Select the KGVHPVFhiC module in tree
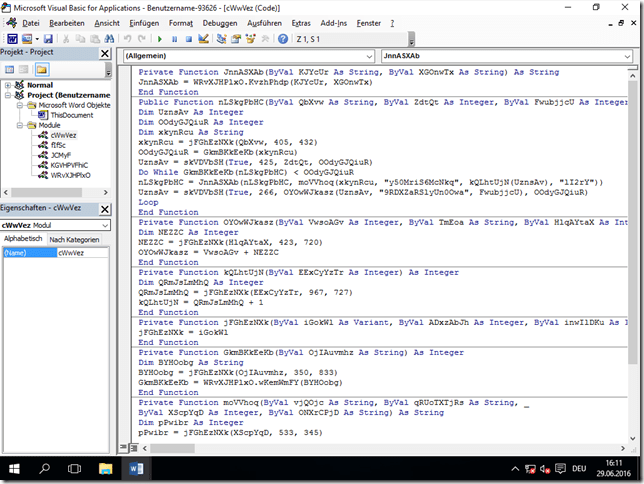644x484 pixels. pos(68,164)
